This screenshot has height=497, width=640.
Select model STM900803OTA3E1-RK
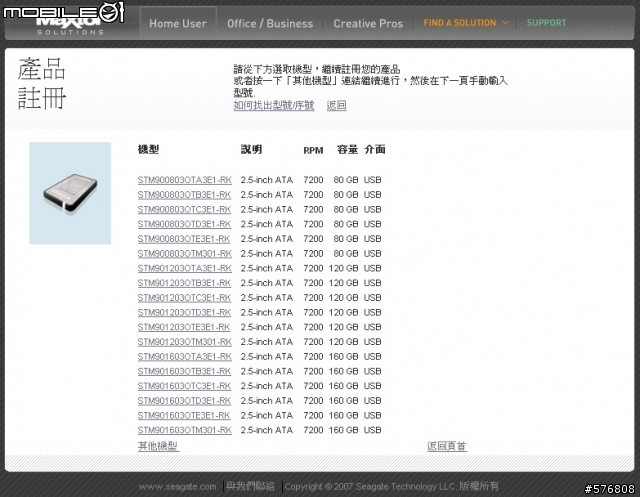184,180
